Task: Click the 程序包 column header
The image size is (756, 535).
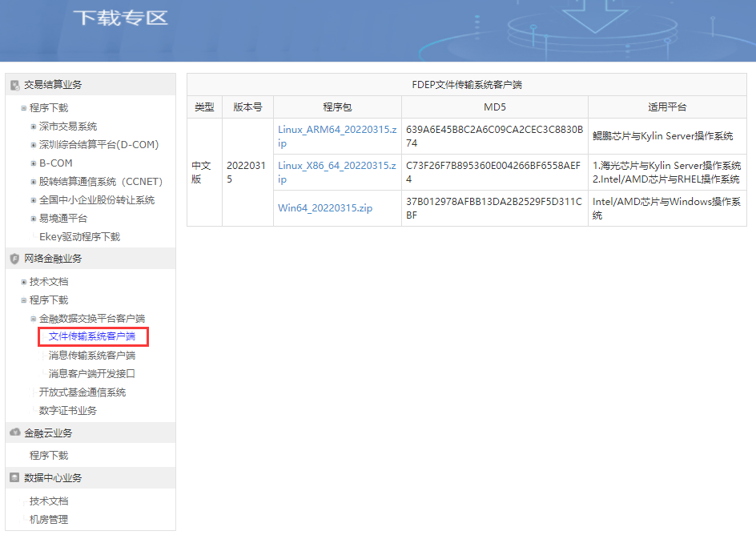Action: pyautogui.click(x=337, y=107)
